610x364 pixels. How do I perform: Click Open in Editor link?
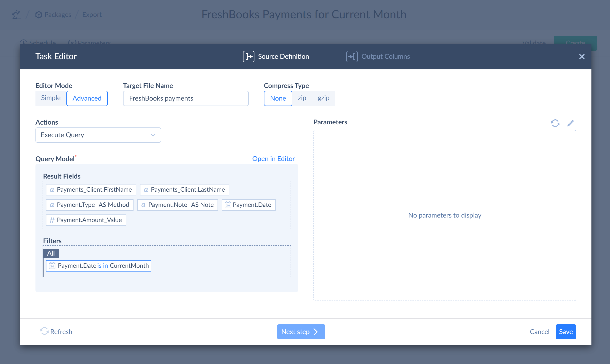pos(273,159)
